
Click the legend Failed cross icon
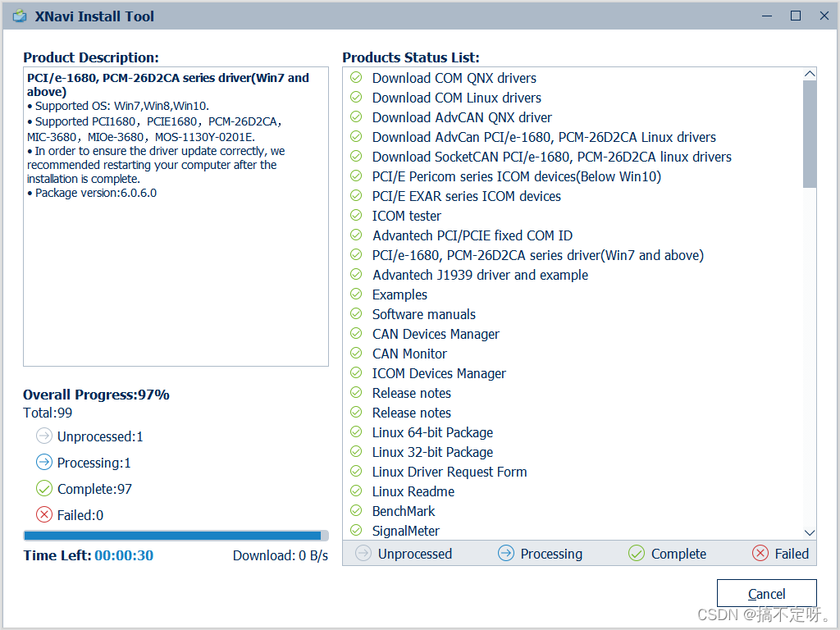point(760,553)
